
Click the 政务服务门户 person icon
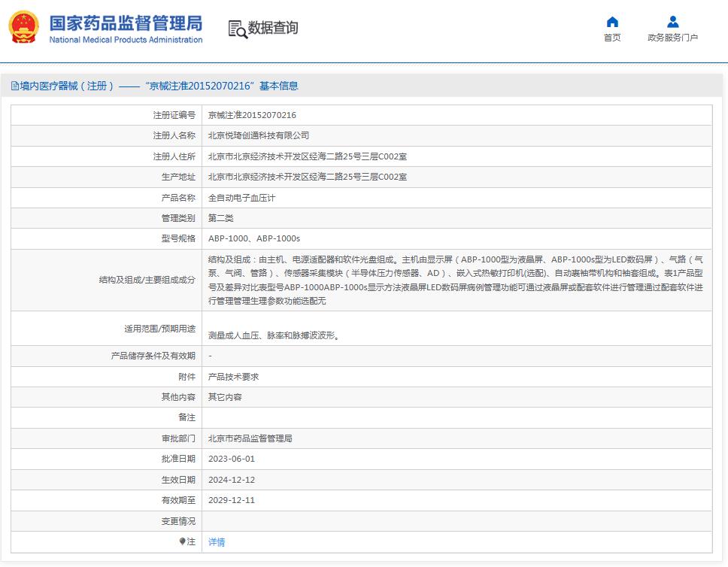(673, 23)
